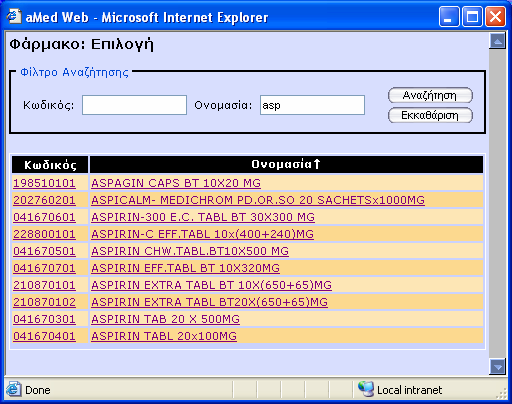Image resolution: width=512 pixels, height=404 pixels.
Task: Click the Φίλτρο Αναζήτησης legend
Action: 74,72
